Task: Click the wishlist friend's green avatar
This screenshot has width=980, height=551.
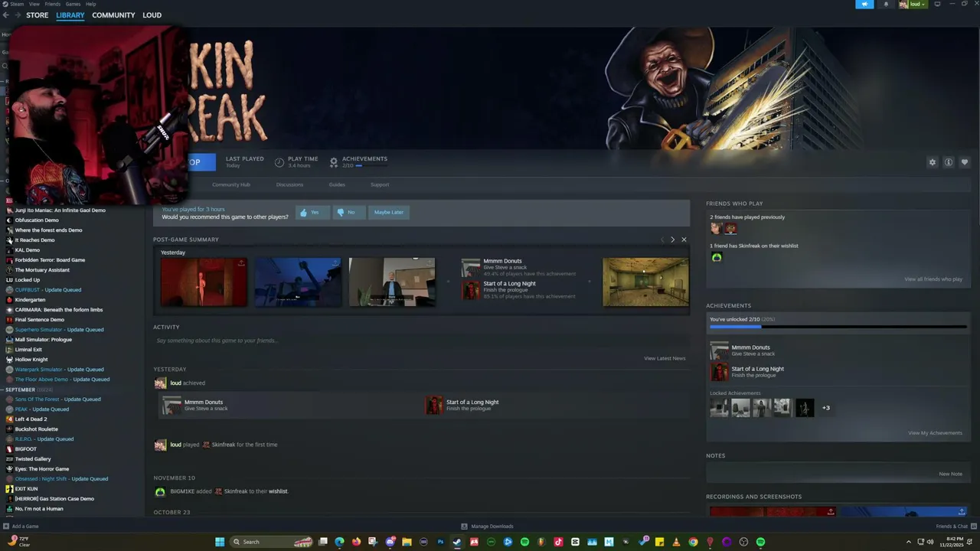Action: tap(717, 257)
